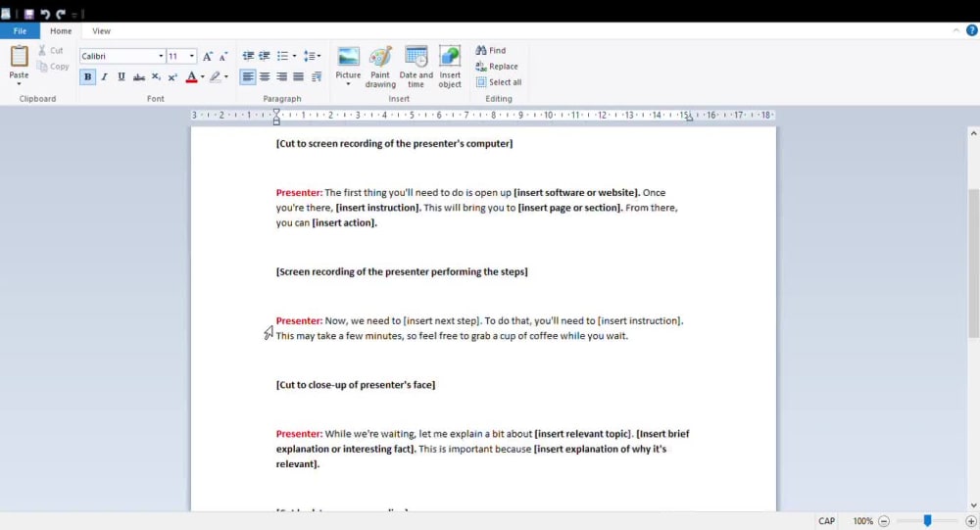Toggle Bold formatting

(x=87, y=76)
